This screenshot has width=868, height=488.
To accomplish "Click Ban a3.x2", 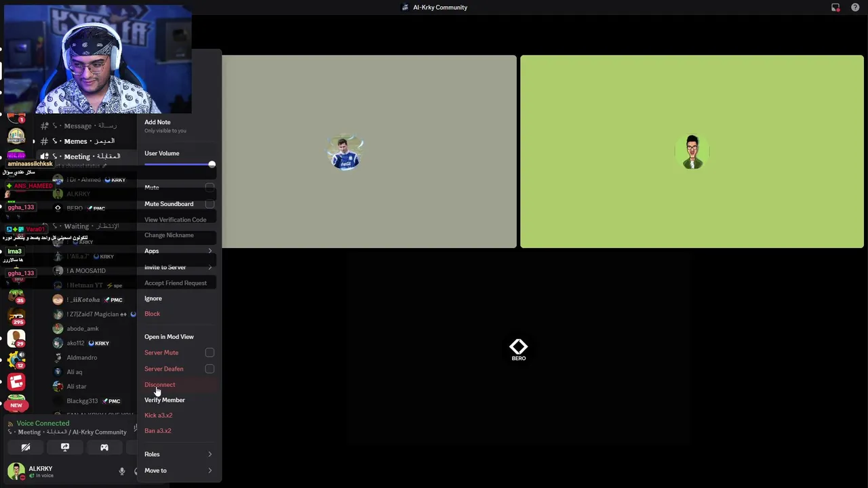I will point(157,430).
